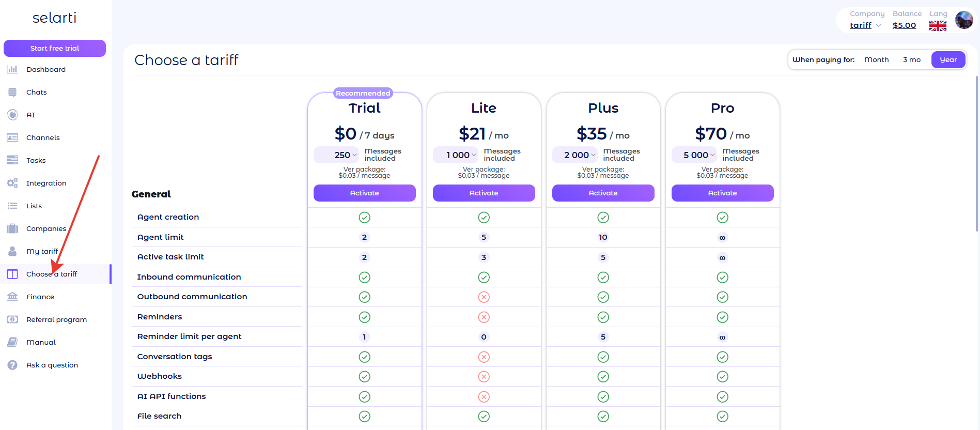Click the Channels card icon
The width and height of the screenshot is (980, 430).
point(12,137)
